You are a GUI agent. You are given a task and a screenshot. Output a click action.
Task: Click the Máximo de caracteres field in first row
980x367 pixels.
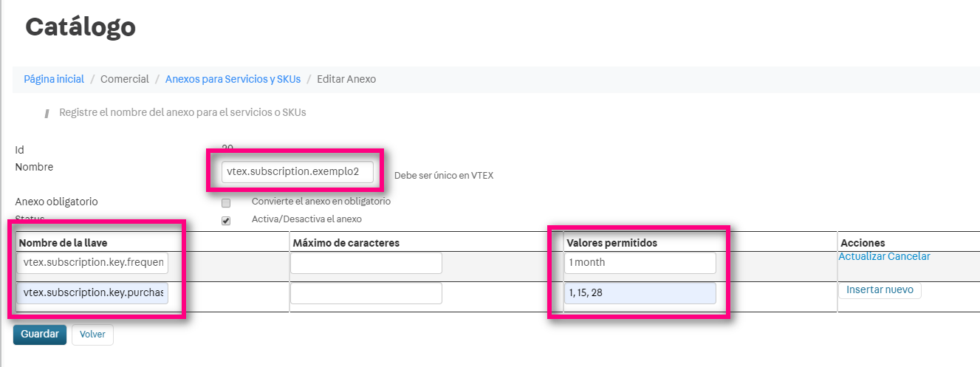coord(366,263)
